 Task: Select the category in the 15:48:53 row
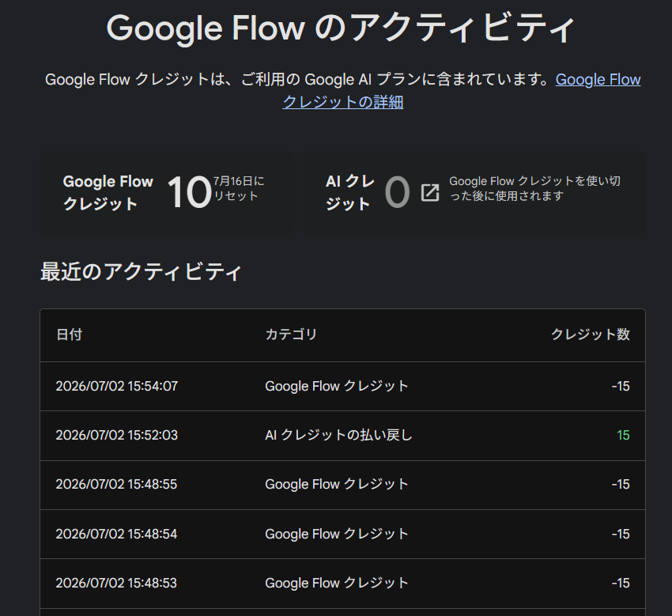pyautogui.click(x=337, y=583)
